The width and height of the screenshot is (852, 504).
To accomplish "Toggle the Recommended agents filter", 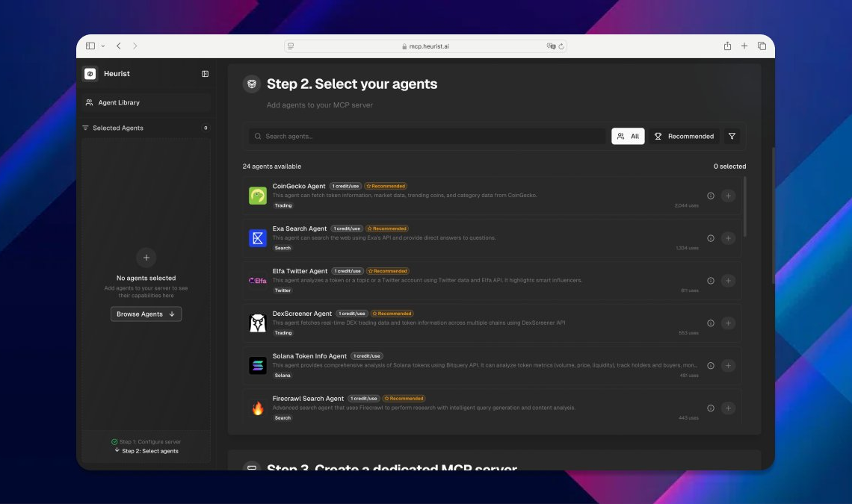I will pyautogui.click(x=684, y=137).
